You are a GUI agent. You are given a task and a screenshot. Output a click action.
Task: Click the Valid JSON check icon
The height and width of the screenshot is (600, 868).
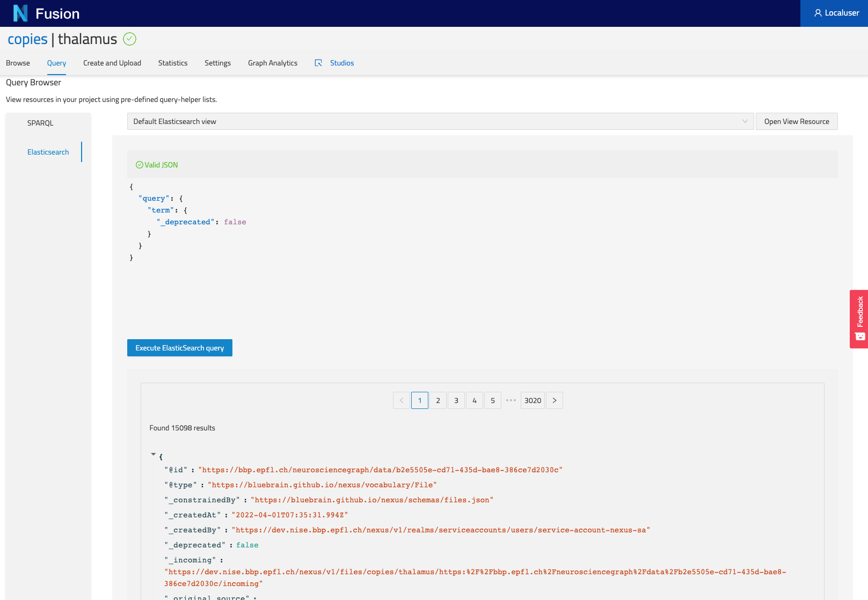140,165
